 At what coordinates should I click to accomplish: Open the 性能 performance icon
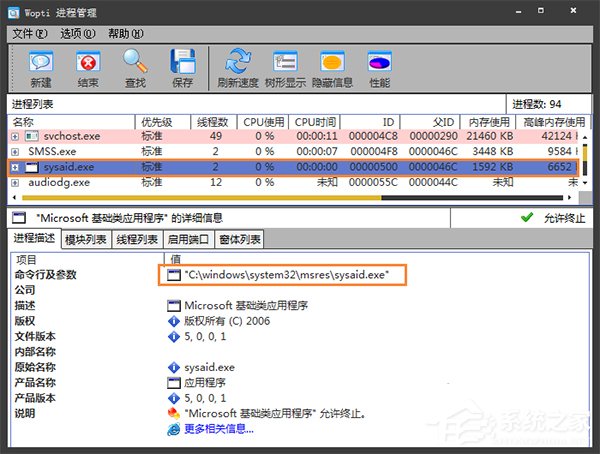pos(379,62)
